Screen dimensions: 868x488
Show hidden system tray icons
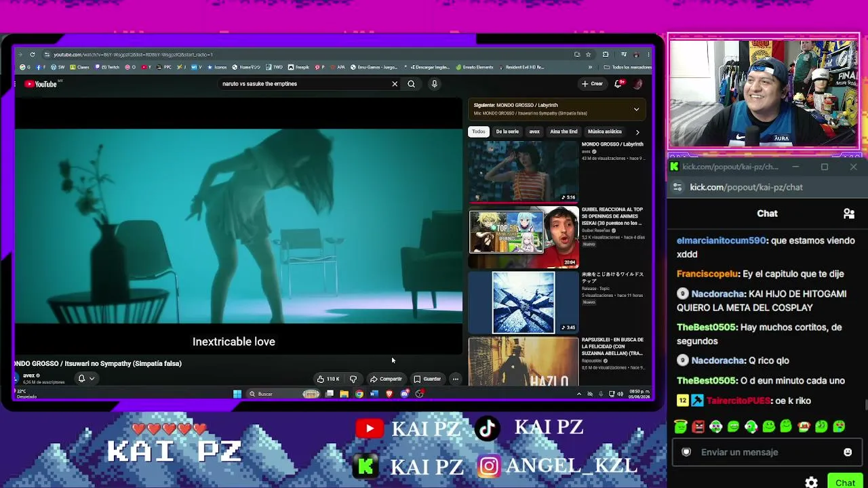578,394
